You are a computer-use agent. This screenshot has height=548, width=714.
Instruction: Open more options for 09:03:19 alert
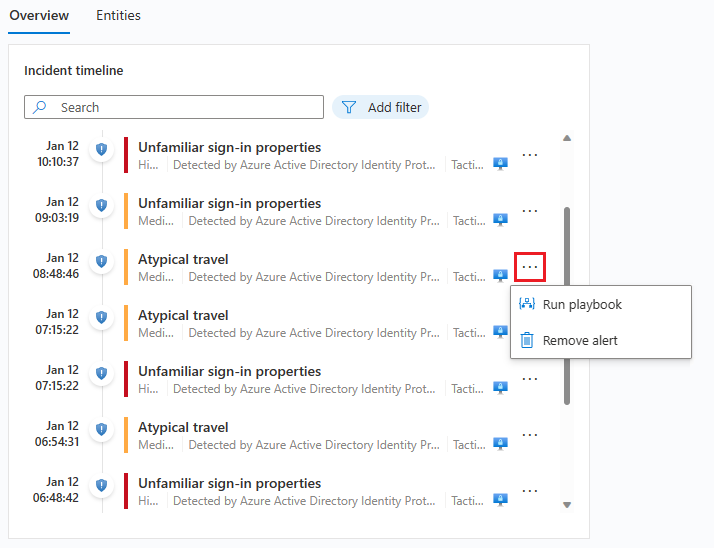(530, 211)
